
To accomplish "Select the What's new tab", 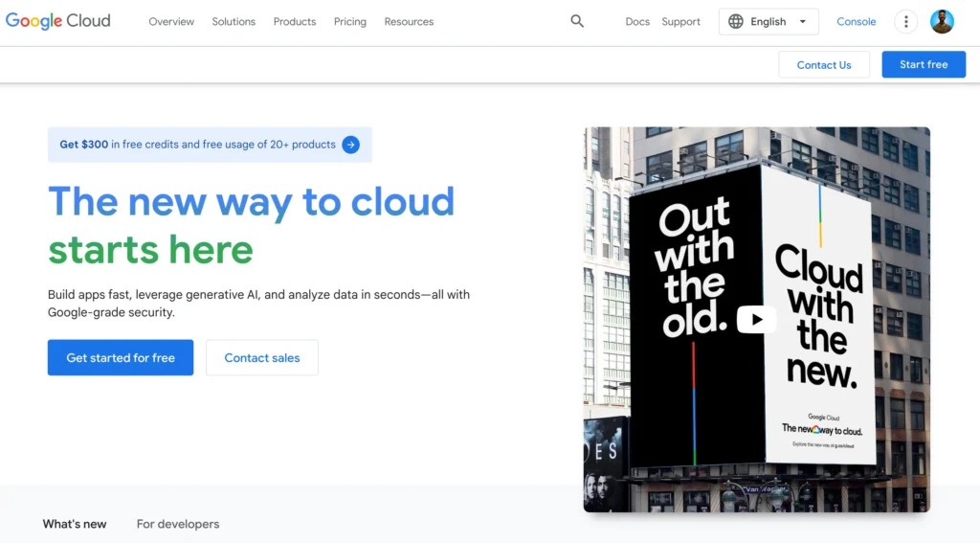I will pyautogui.click(x=75, y=524).
